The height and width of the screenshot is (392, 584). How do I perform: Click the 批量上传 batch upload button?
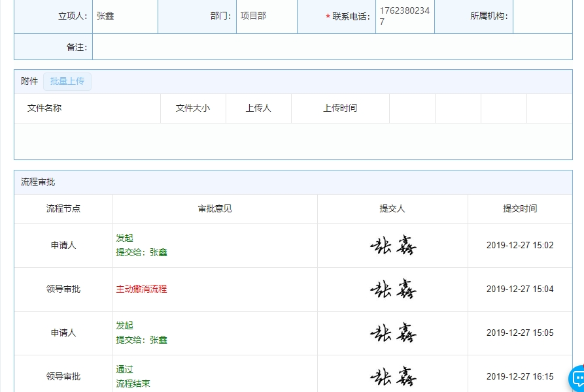(67, 81)
